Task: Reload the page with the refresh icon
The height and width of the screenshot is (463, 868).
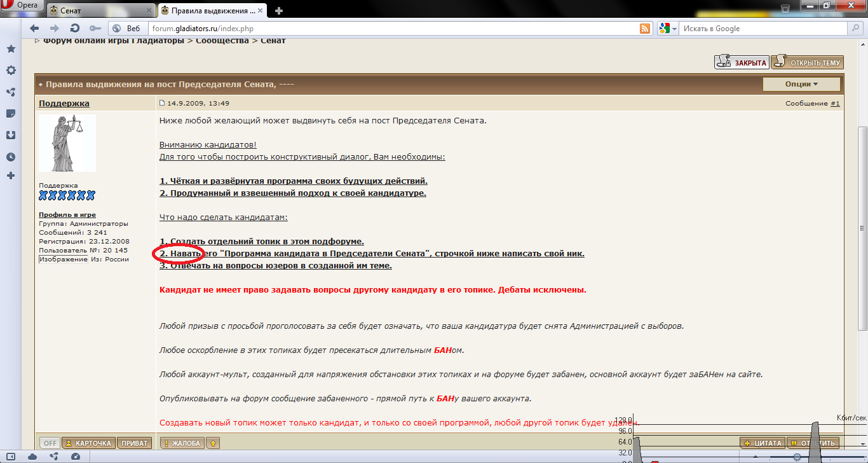Action: tap(74, 29)
